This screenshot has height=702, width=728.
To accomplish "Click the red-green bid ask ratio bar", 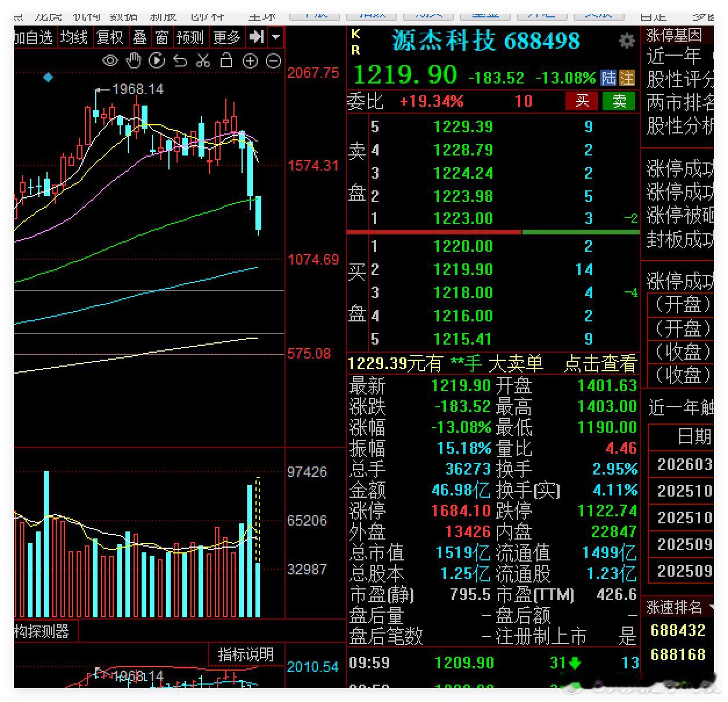I will [493, 232].
